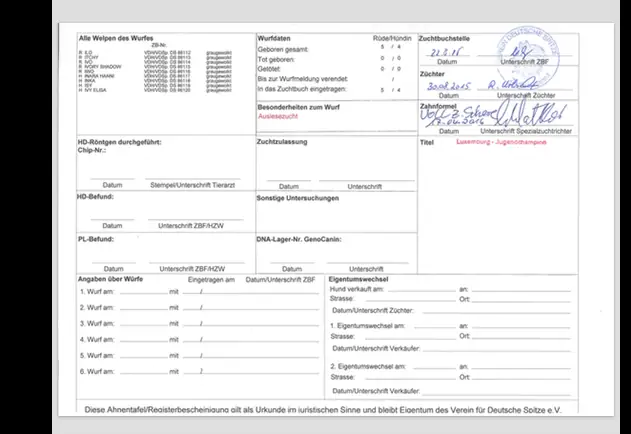Click the 'Eigentumswechsel' section heading
Viewport: 631px width, 434px height.
tap(359, 279)
